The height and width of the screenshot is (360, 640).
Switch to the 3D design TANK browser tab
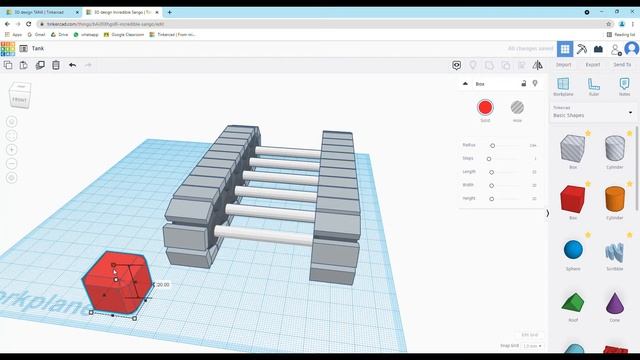(41, 12)
